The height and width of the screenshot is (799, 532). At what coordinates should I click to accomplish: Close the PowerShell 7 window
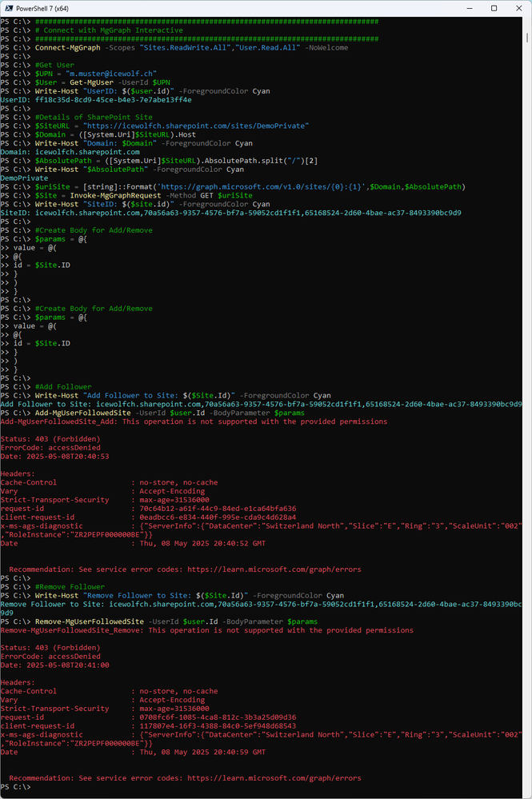518,8
